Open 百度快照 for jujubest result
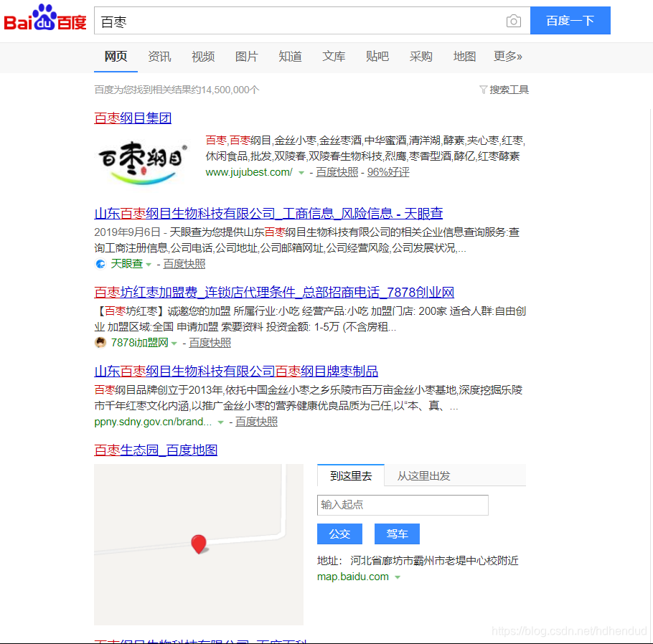This screenshot has height=644, width=653. click(x=337, y=172)
